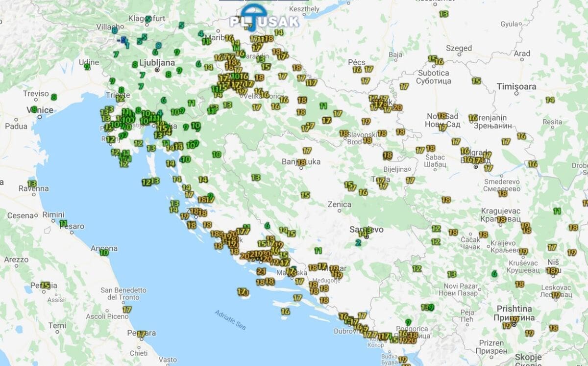This screenshot has height=366, width=588.
Task: Click the Szeged city label
Action: pyautogui.click(x=459, y=48)
